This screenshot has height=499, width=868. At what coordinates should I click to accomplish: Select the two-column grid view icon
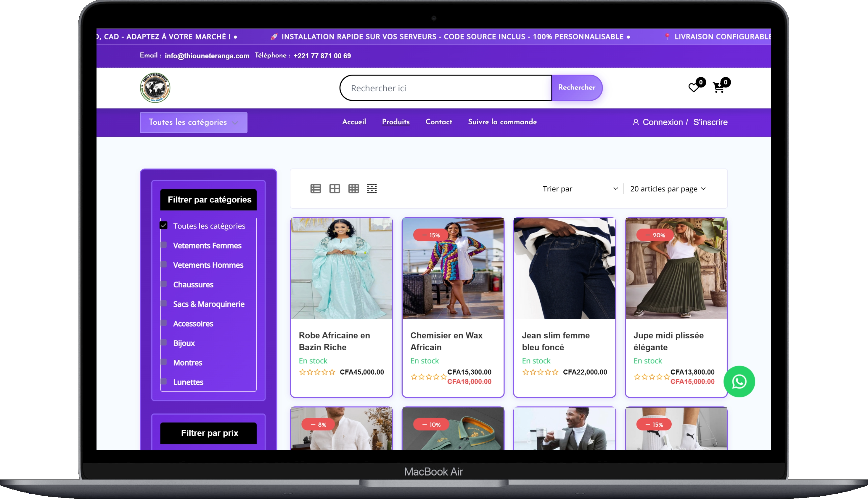[x=335, y=188]
